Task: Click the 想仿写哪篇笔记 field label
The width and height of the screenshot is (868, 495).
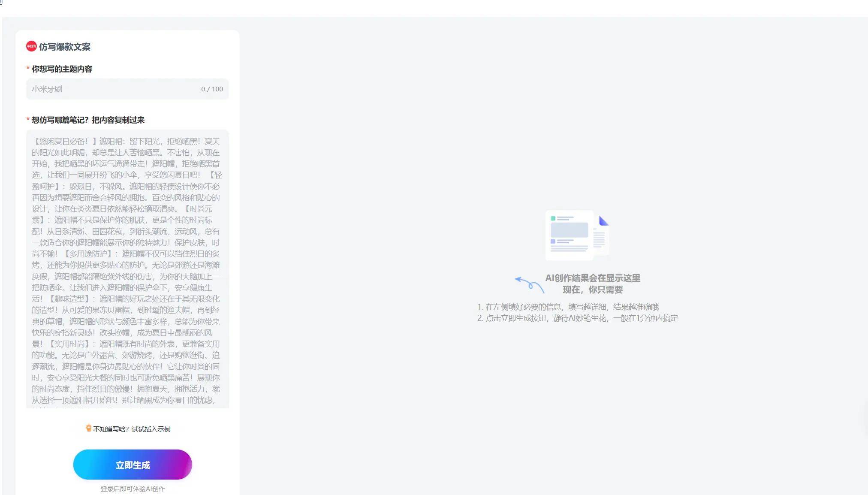Action: pyautogui.click(x=88, y=120)
